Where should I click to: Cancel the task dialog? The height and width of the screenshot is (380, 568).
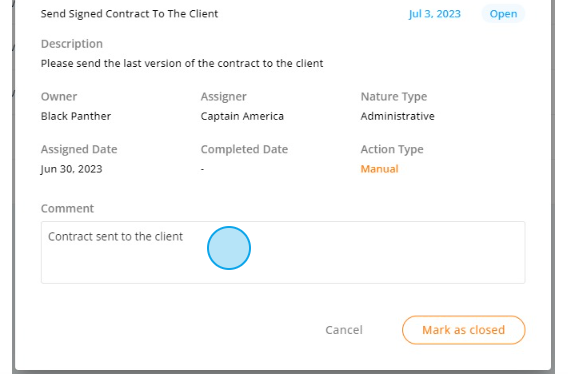(344, 330)
